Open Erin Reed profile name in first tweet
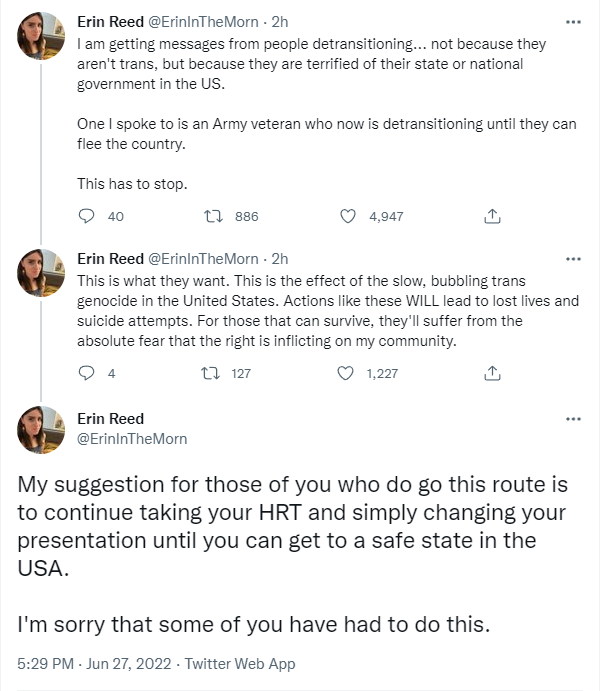Image resolution: width=600 pixels, height=691 pixels. (x=111, y=21)
